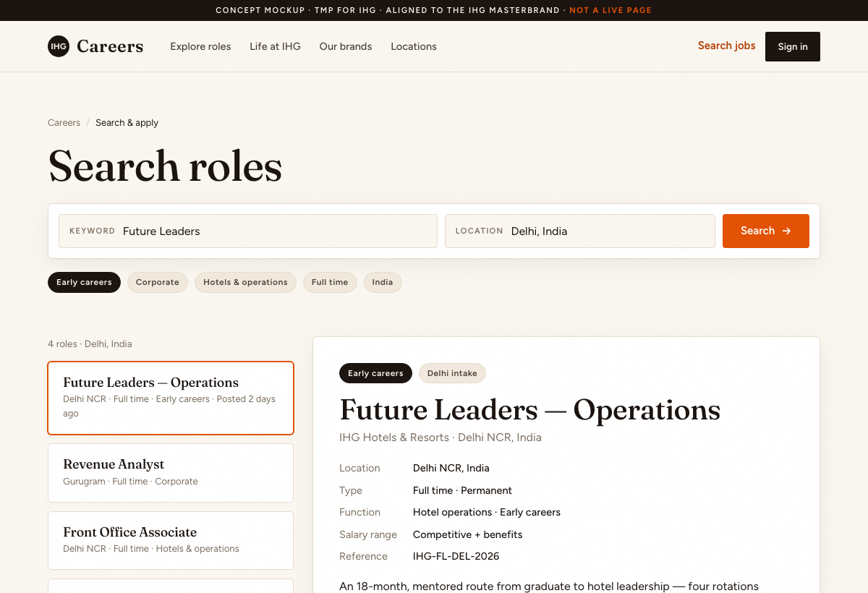Go to Careers breadcrumb
The image size is (868, 593).
64,123
